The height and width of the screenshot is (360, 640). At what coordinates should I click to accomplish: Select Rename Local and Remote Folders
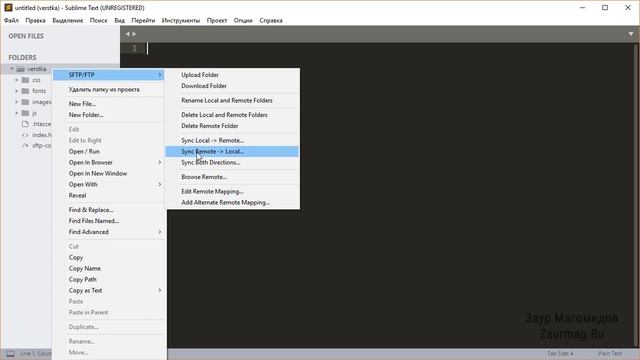232,100
